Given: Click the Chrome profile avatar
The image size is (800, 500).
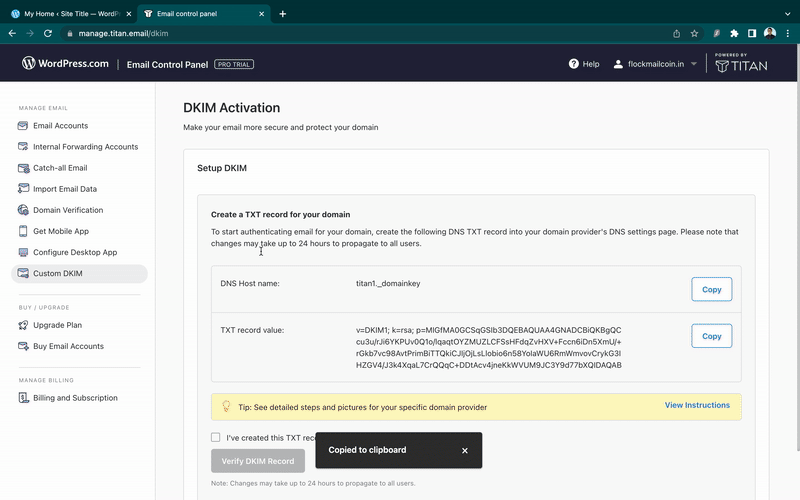Looking at the screenshot, I should pyautogui.click(x=770, y=33).
